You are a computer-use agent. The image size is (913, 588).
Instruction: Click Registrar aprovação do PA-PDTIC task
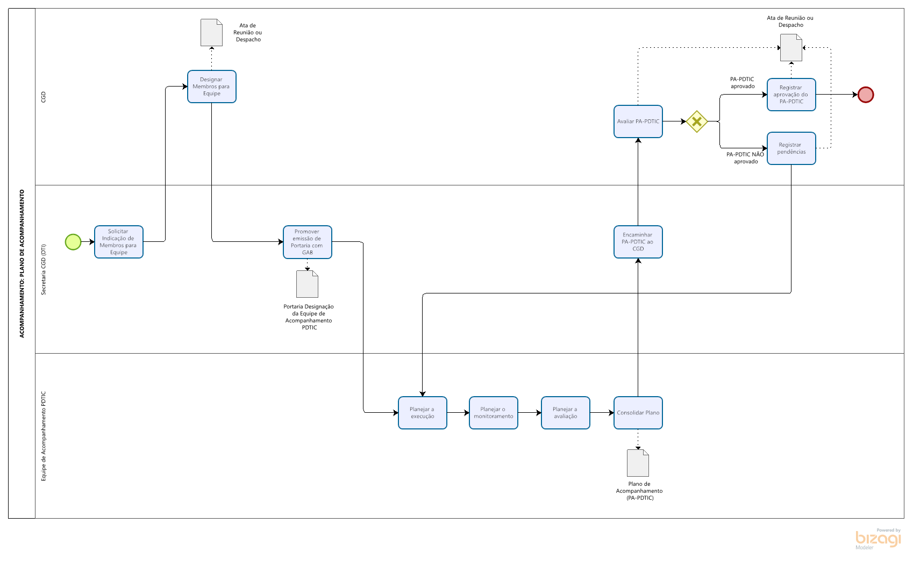791,95
